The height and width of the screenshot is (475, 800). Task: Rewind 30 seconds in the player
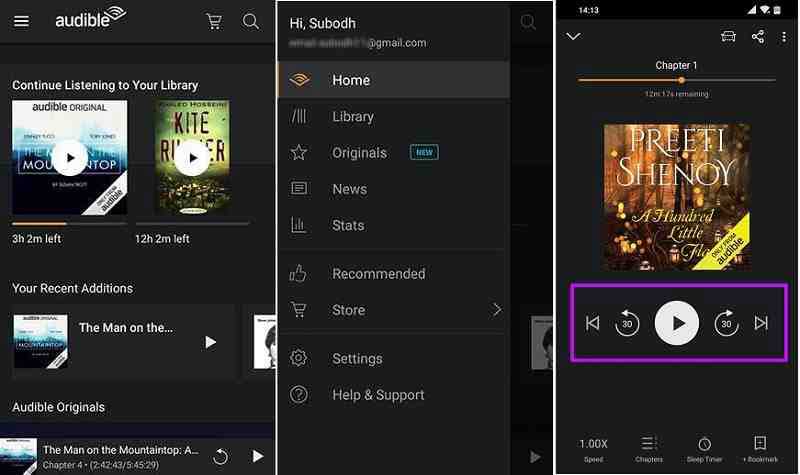[x=627, y=323]
